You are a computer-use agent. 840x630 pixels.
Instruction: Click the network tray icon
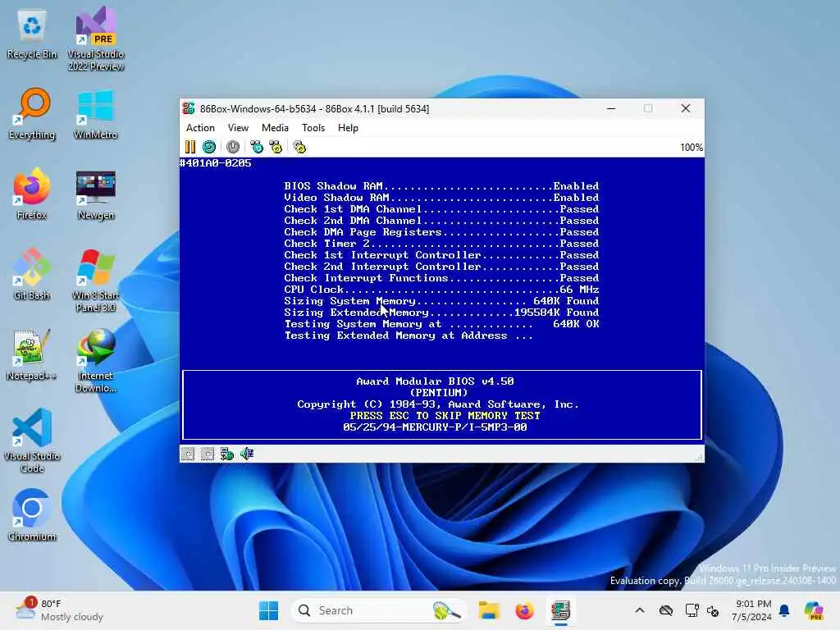click(692, 610)
